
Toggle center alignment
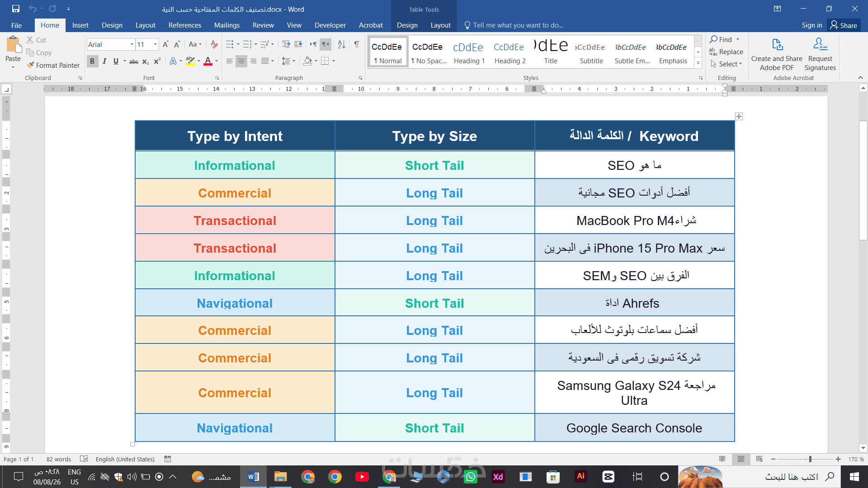click(x=241, y=61)
